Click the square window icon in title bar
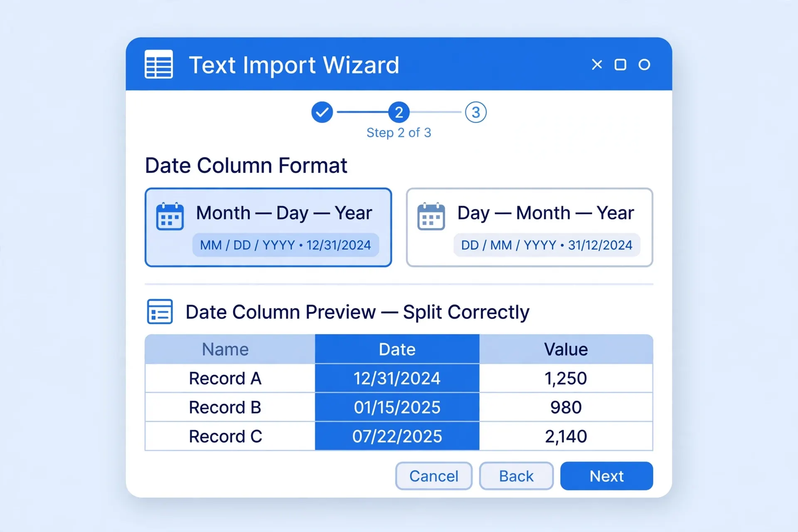Viewport: 798px width, 532px height. click(x=621, y=64)
